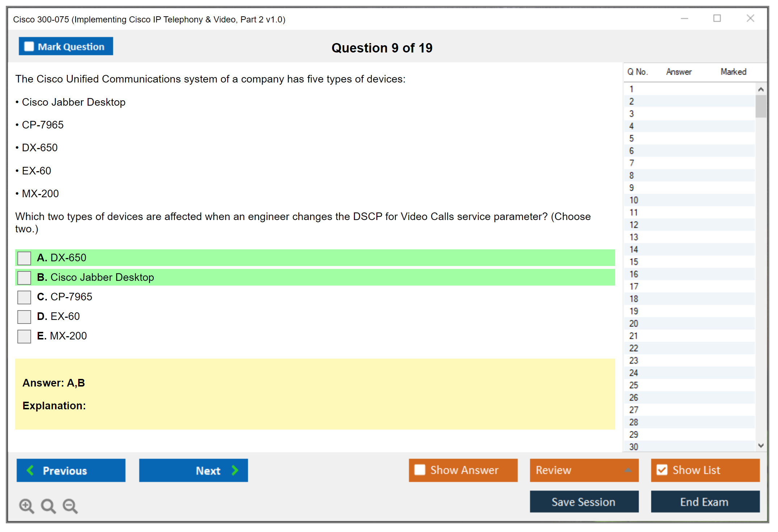Click the green left arrow on Previous

tap(30, 470)
